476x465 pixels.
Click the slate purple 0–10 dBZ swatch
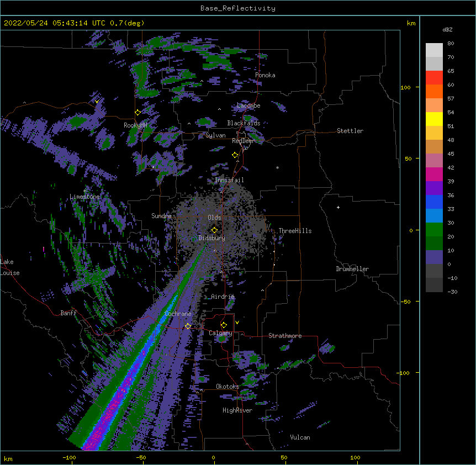434,257
